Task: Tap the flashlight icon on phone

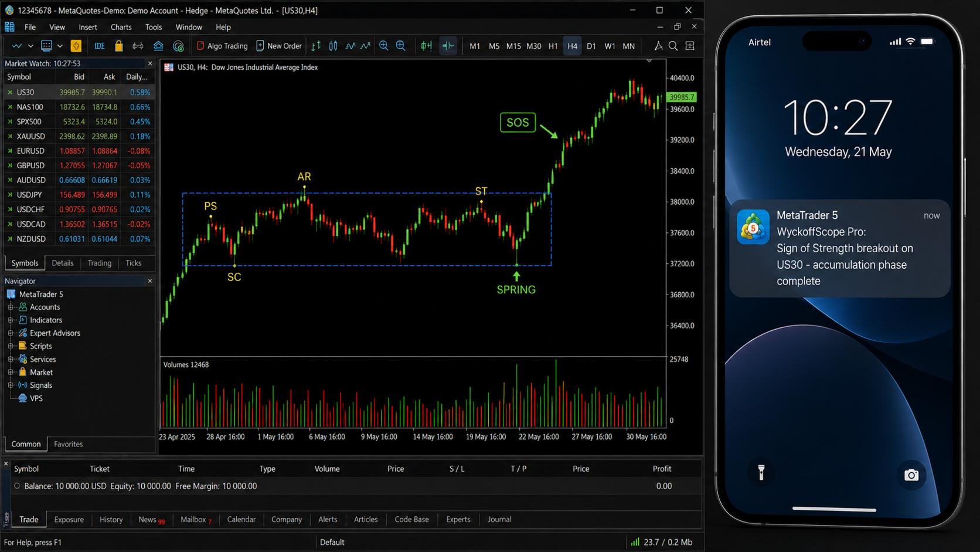Action: [x=761, y=473]
